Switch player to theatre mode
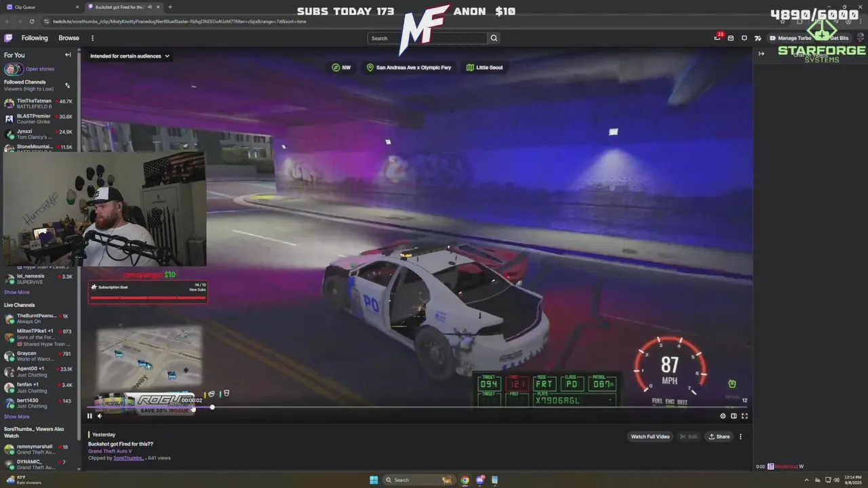The height and width of the screenshot is (488, 868). 734,416
